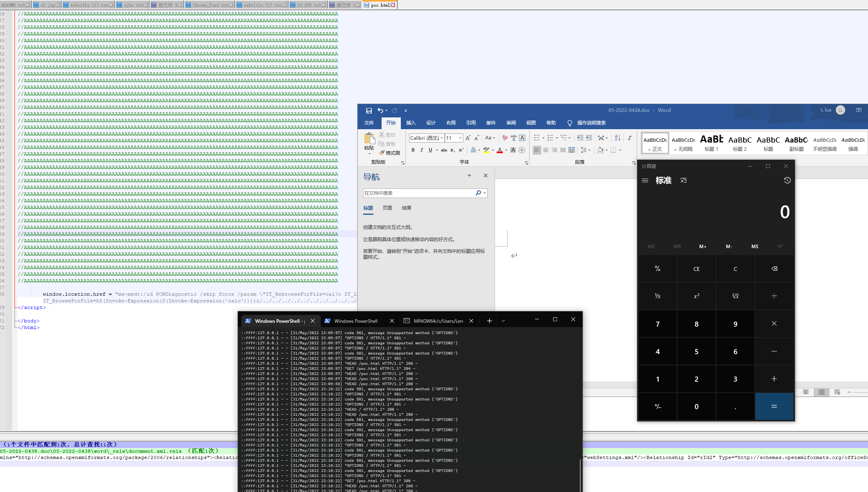Expand bullet list style dropdown arrow
Viewport: 868px width, 492px height.
(543, 138)
